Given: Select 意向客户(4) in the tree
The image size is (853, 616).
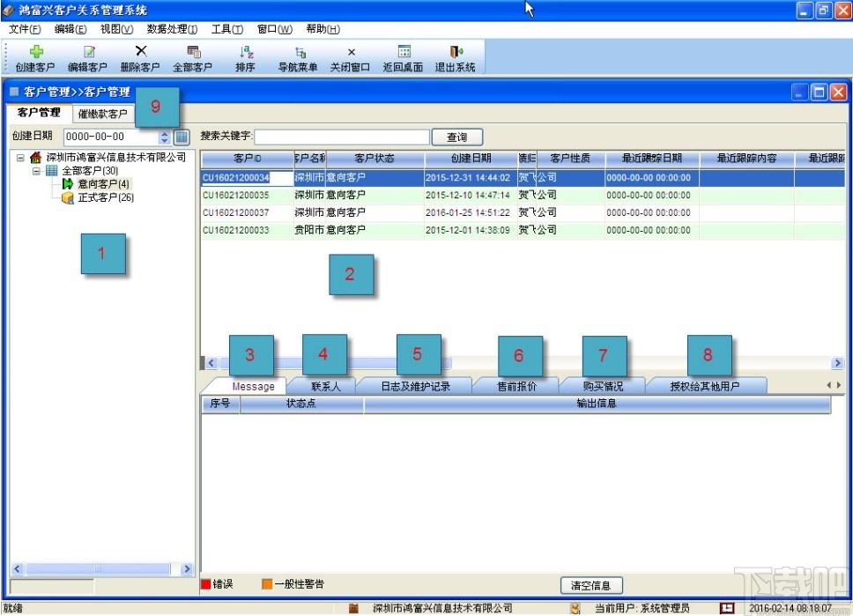Looking at the screenshot, I should [103, 184].
